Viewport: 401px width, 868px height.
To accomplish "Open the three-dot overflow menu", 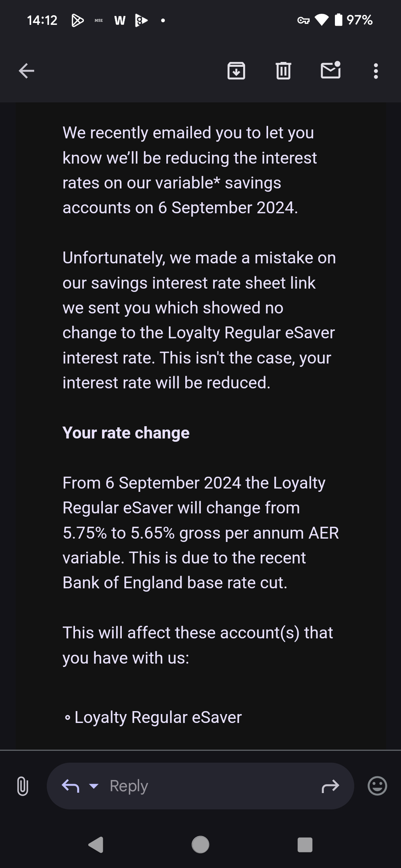I will click(x=376, y=71).
